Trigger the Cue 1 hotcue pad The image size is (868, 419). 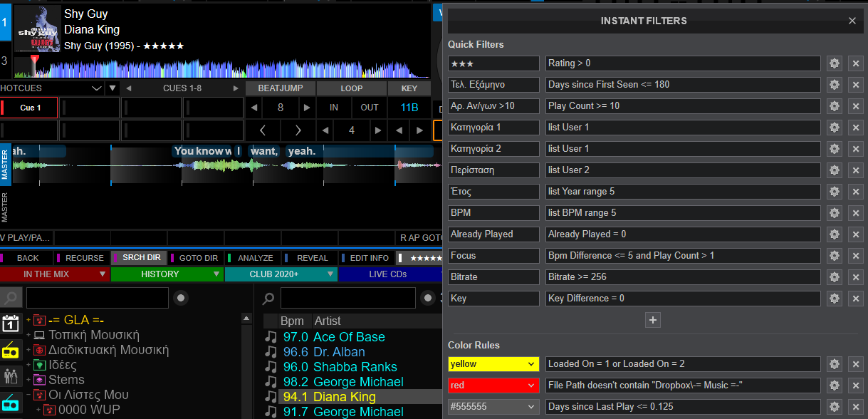point(30,108)
